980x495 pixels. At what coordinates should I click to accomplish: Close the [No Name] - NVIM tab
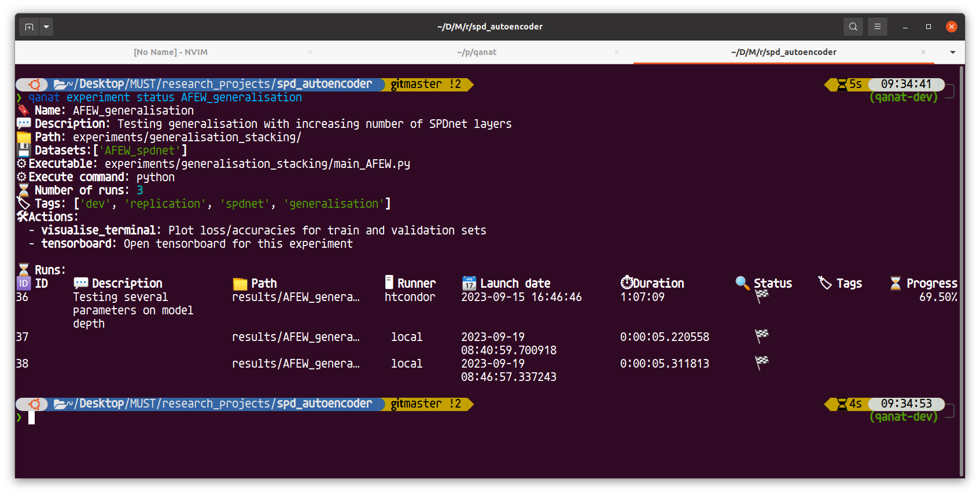(310, 52)
